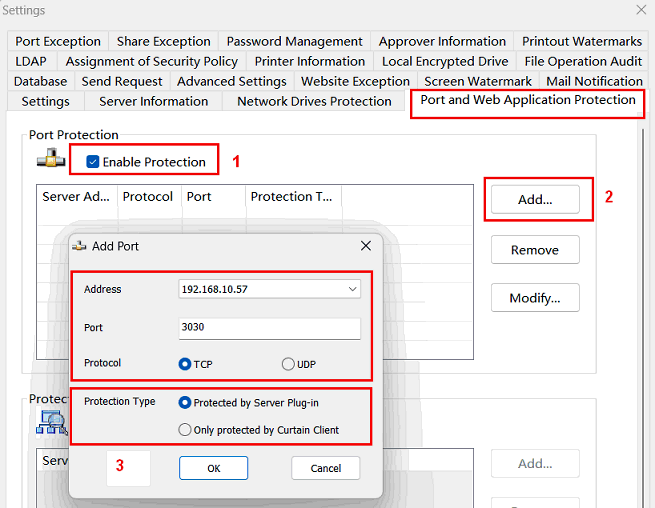Image resolution: width=655 pixels, height=508 pixels.
Task: Expand the Address dropdown list
Action: (x=352, y=289)
